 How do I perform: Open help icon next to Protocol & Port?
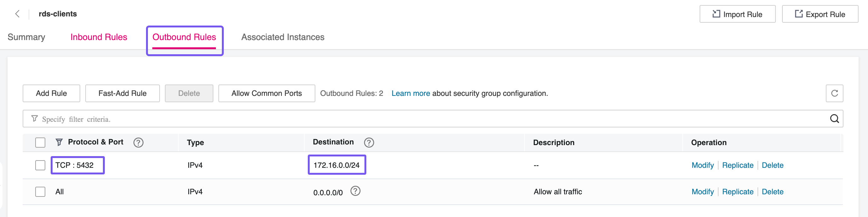[138, 143]
